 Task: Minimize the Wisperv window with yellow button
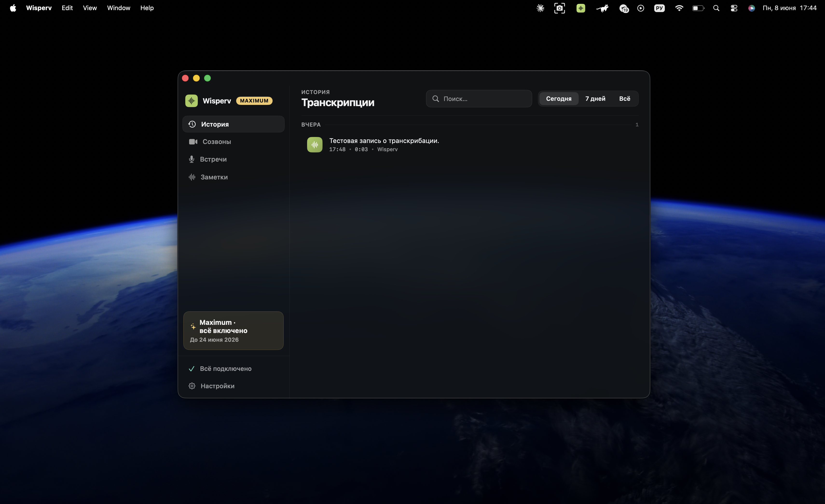[x=196, y=78]
